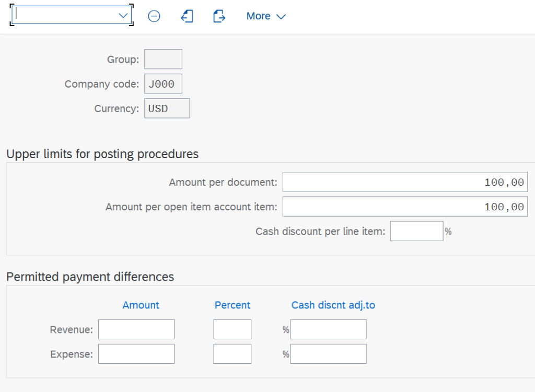Expand the command field dropdown arrow
Screen dimensions: 535x392
(x=123, y=16)
